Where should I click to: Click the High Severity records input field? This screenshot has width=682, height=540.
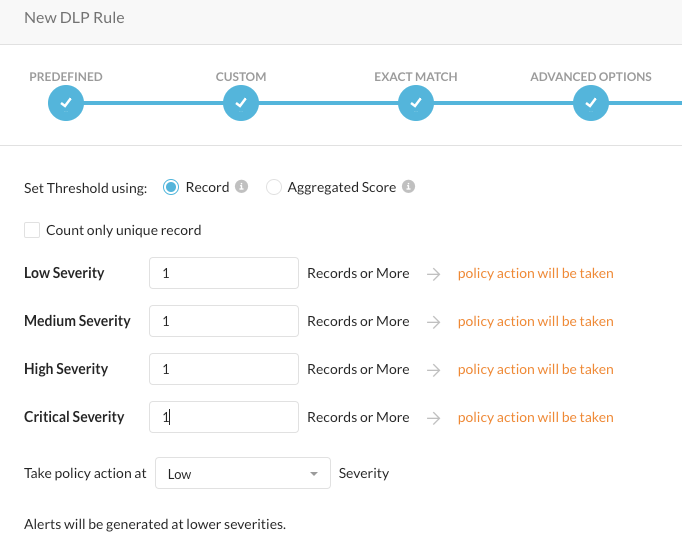click(x=224, y=369)
